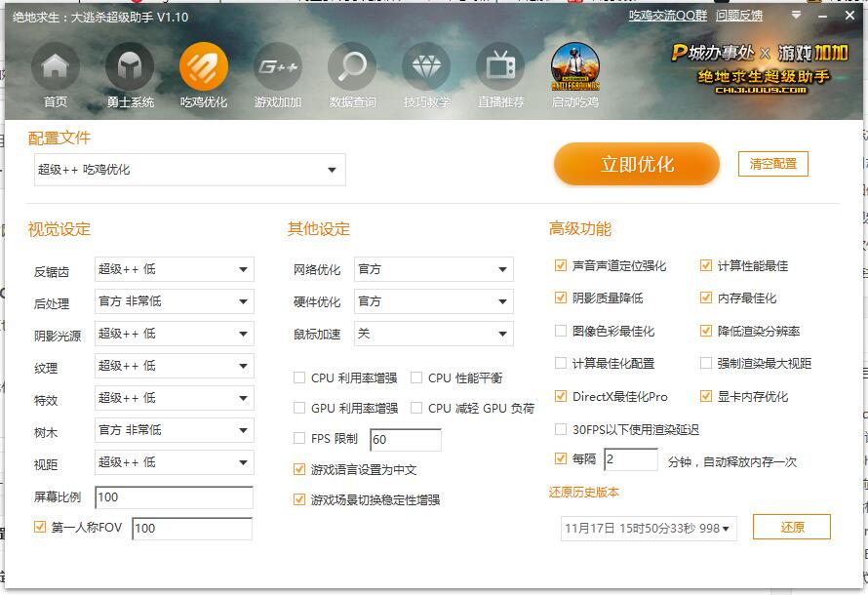
Task: Enable CPU 减轻 GPU 负荷 checkbox
Action: [x=416, y=408]
